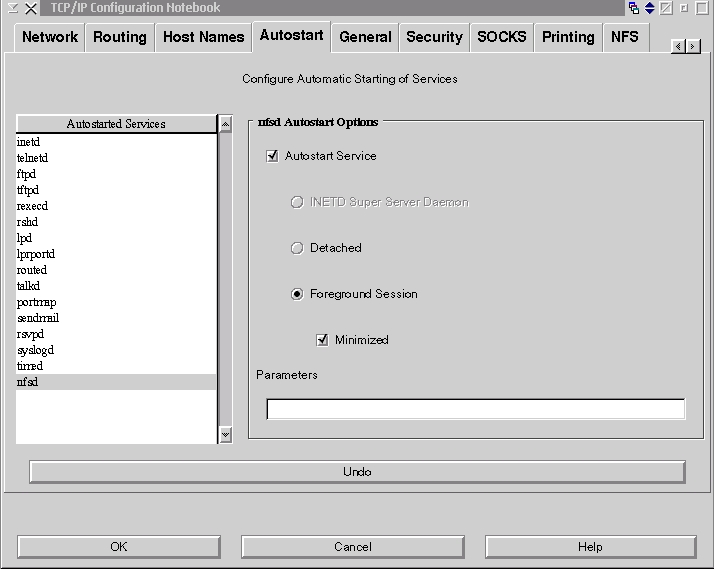Click in the Parameters text field

coord(475,409)
